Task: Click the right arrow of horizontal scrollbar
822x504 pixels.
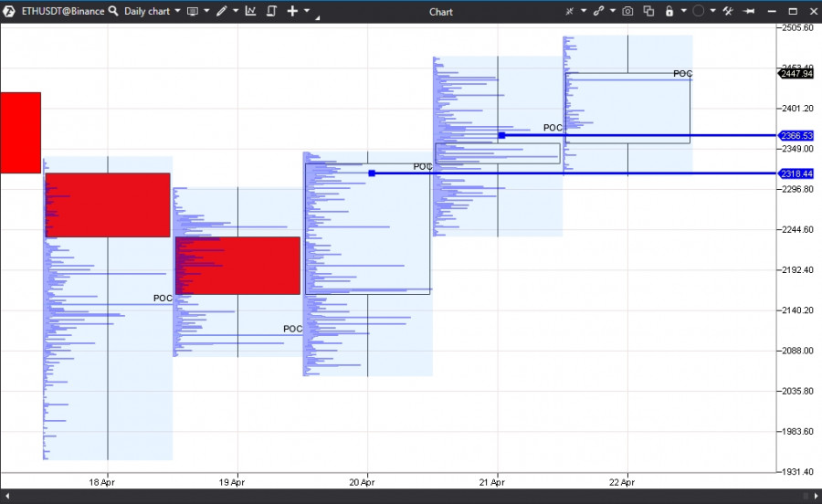Action: [816, 496]
